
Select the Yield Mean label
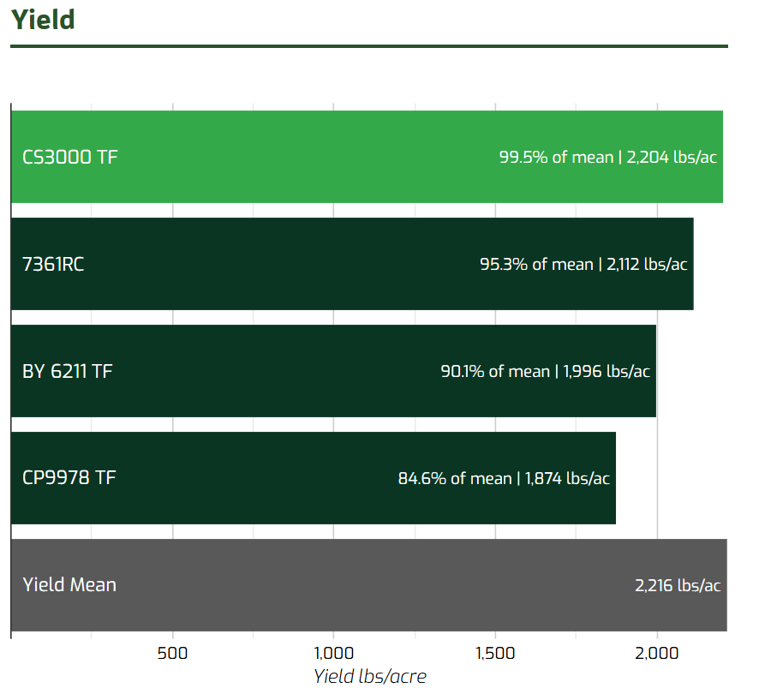pos(69,585)
